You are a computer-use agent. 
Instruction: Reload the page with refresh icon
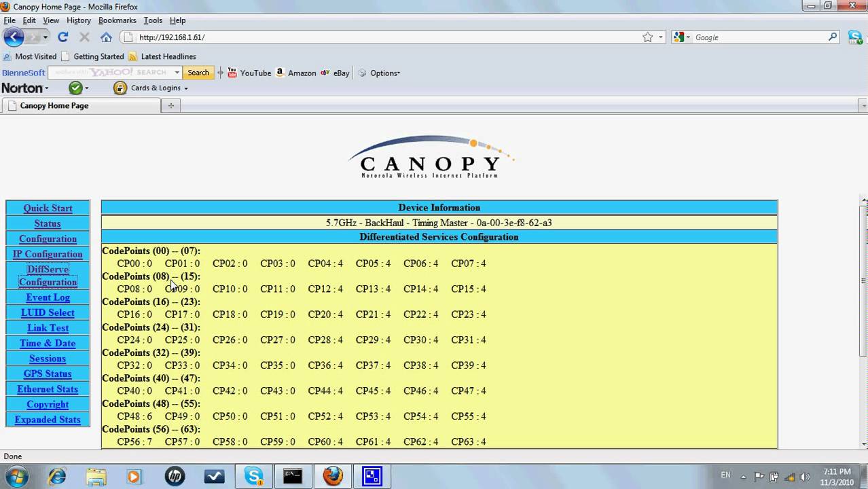(x=63, y=37)
